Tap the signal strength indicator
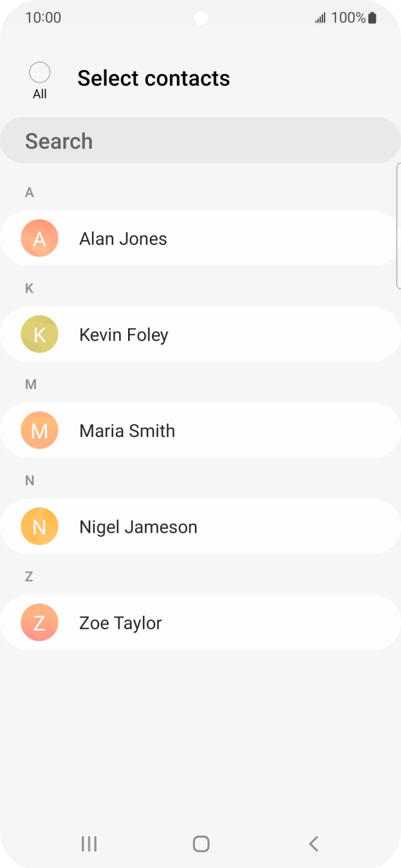 click(320, 18)
